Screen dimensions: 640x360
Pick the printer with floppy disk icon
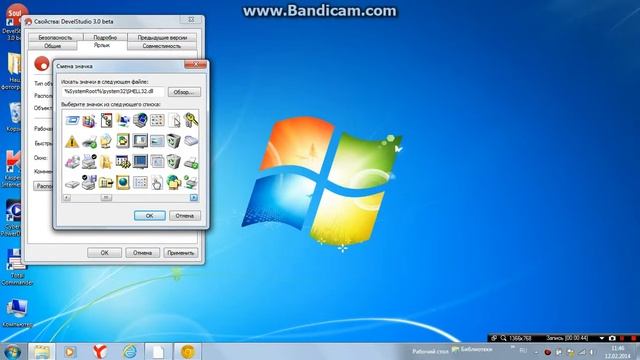(x=89, y=182)
